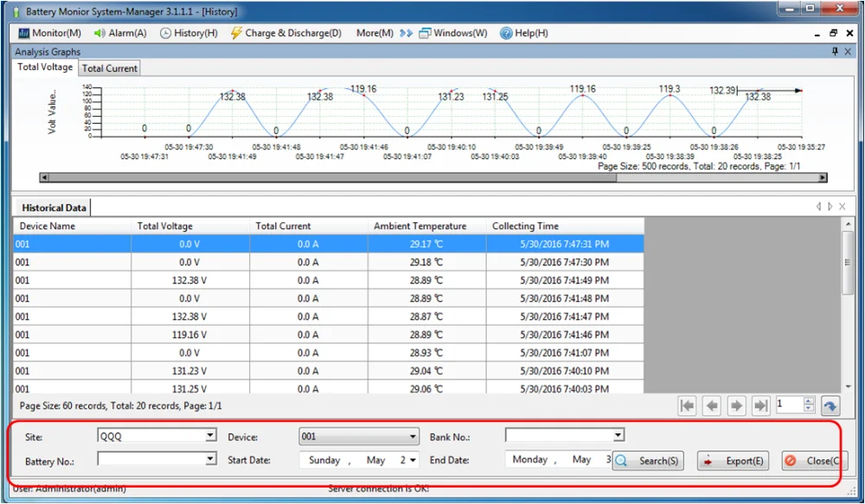Click the blue go-to-page arrow button
Screen dimensions: 865x504
point(830,405)
